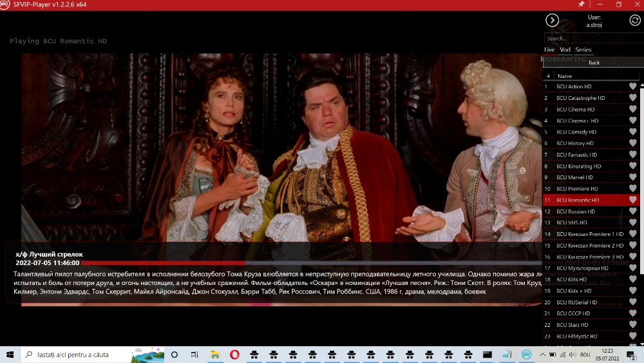Image resolution: width=644 pixels, height=363 pixels.
Task: Toggle favorite heart for BCU Marvel HD
Action: pos(632,177)
